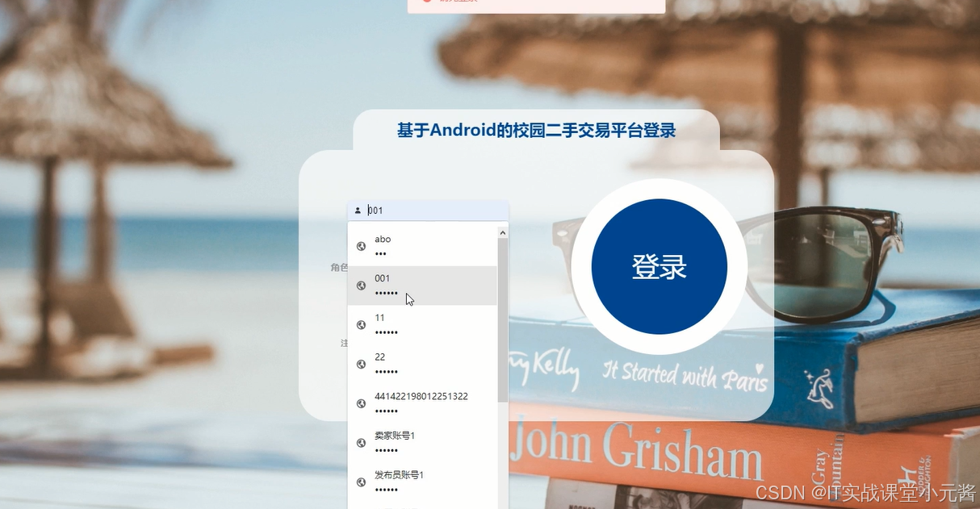Select the saved account abo

[422, 246]
